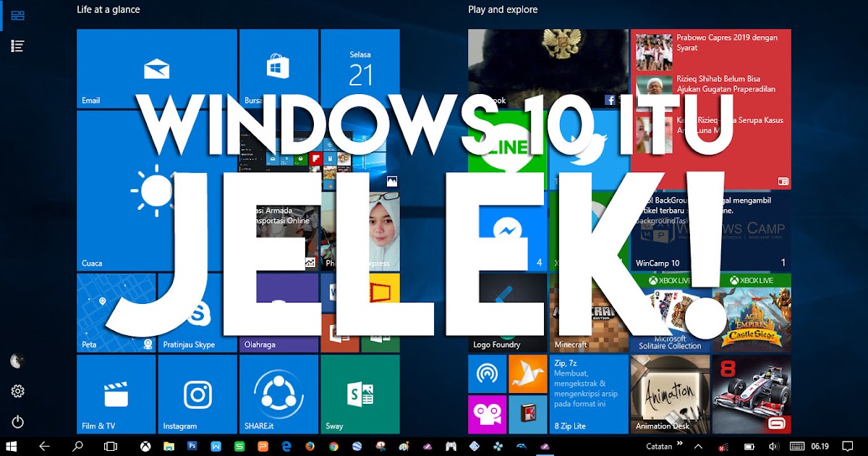Open the Bursa store tile

point(278,69)
